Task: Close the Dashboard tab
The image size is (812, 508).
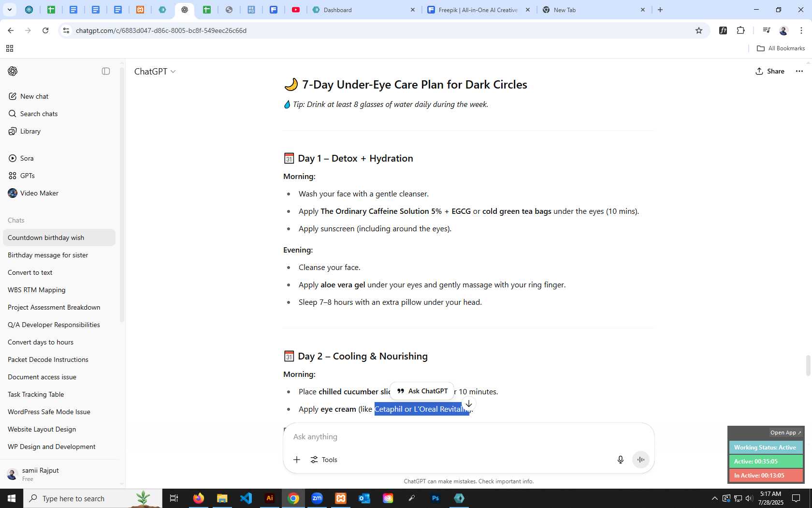Action: (x=413, y=10)
